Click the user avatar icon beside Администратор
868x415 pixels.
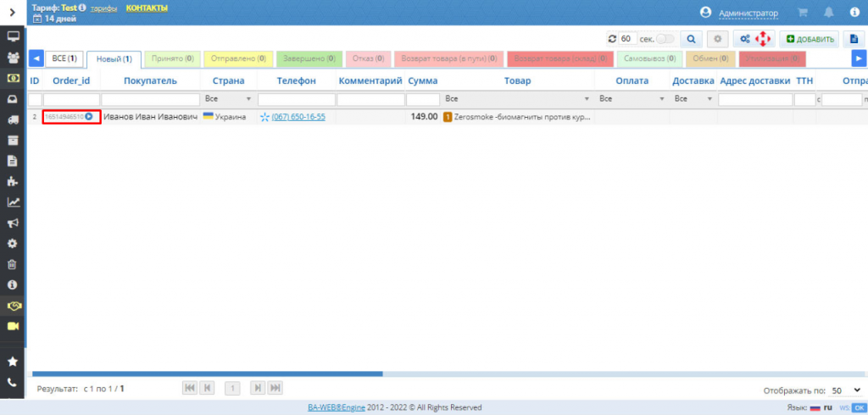[705, 12]
